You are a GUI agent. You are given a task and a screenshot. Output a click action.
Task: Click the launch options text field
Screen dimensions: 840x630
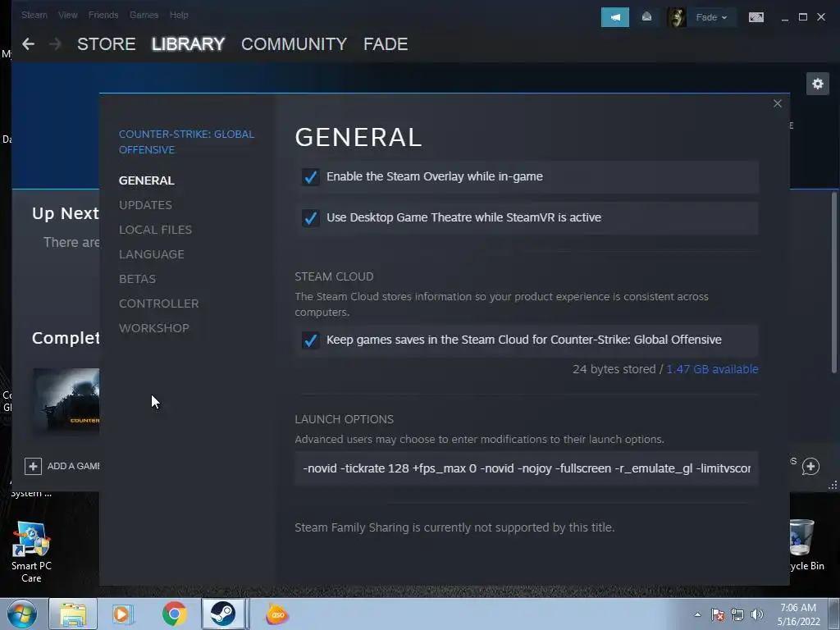click(x=526, y=468)
